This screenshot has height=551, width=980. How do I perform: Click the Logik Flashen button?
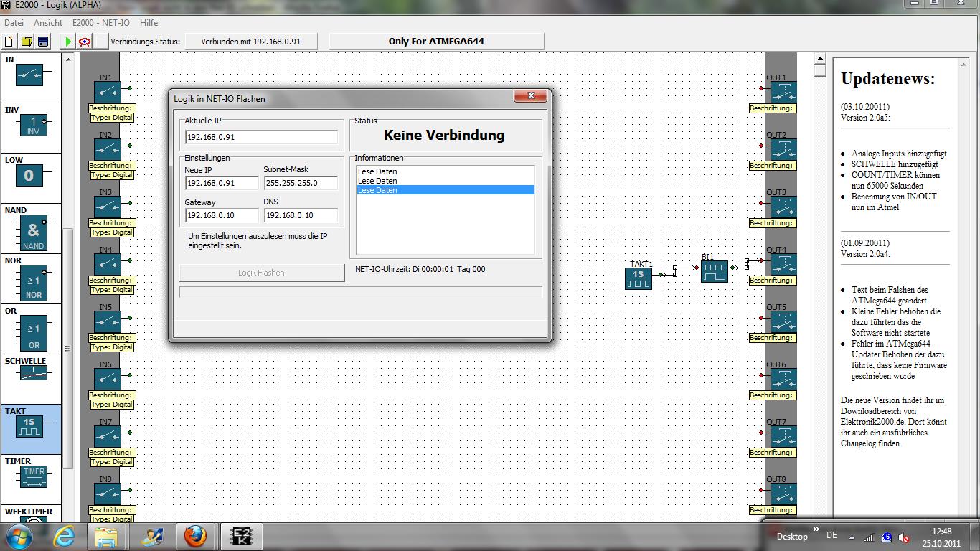261,273
